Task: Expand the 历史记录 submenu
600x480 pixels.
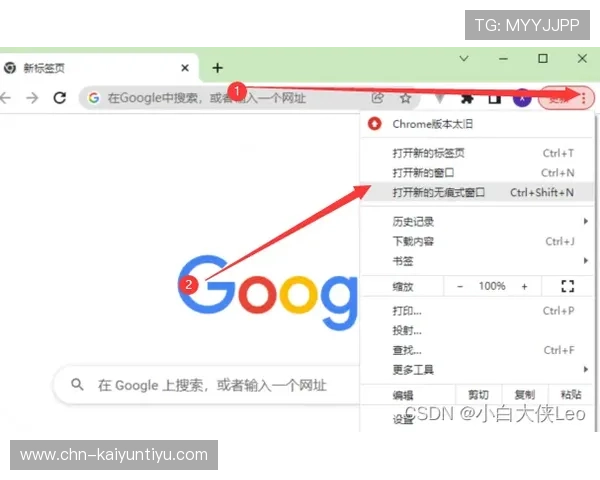Action: point(476,221)
